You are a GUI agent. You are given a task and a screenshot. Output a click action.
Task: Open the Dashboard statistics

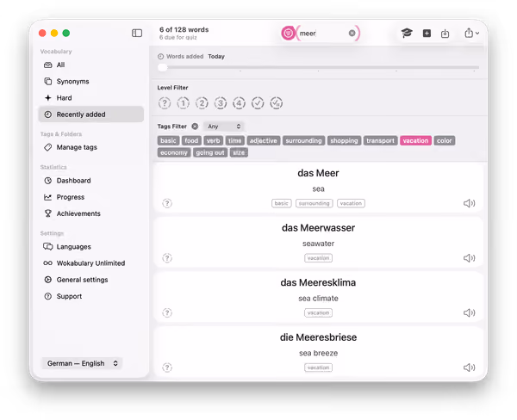pyautogui.click(x=90, y=181)
